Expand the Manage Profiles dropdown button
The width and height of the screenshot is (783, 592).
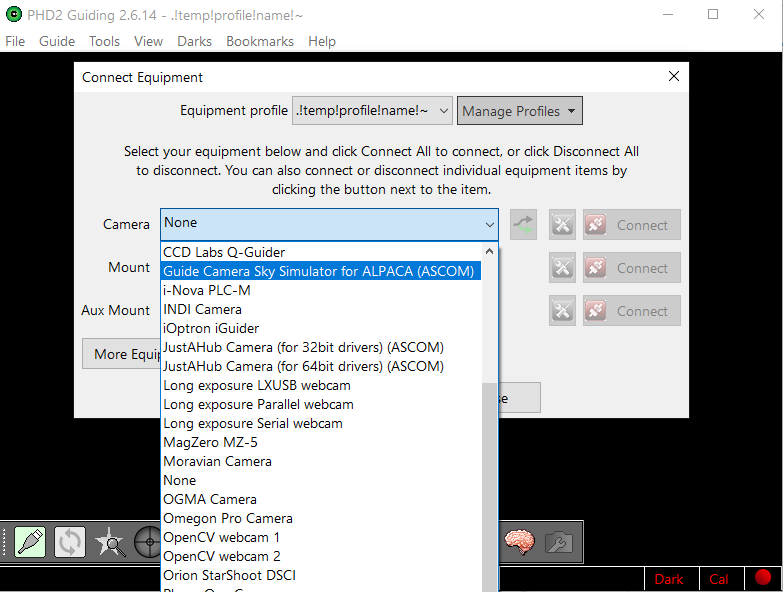click(519, 111)
